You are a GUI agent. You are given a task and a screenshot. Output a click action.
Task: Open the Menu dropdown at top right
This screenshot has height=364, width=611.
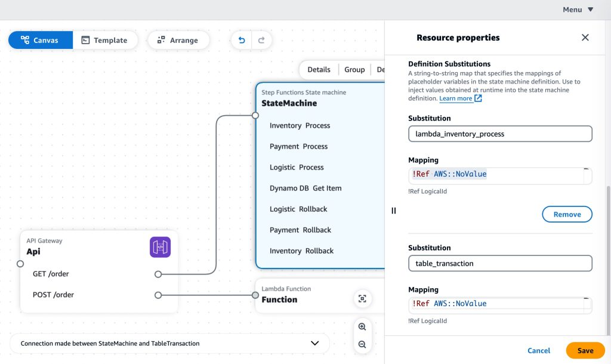[578, 10]
